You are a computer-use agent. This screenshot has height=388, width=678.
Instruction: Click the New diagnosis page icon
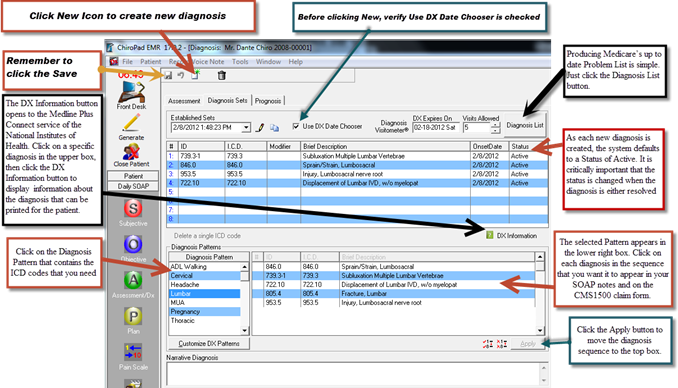click(x=195, y=75)
